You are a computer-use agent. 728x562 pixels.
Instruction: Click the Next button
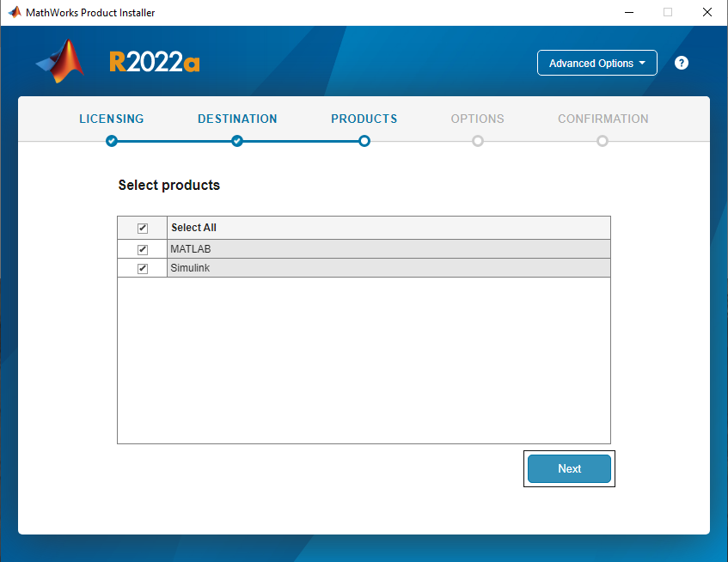[x=569, y=468]
